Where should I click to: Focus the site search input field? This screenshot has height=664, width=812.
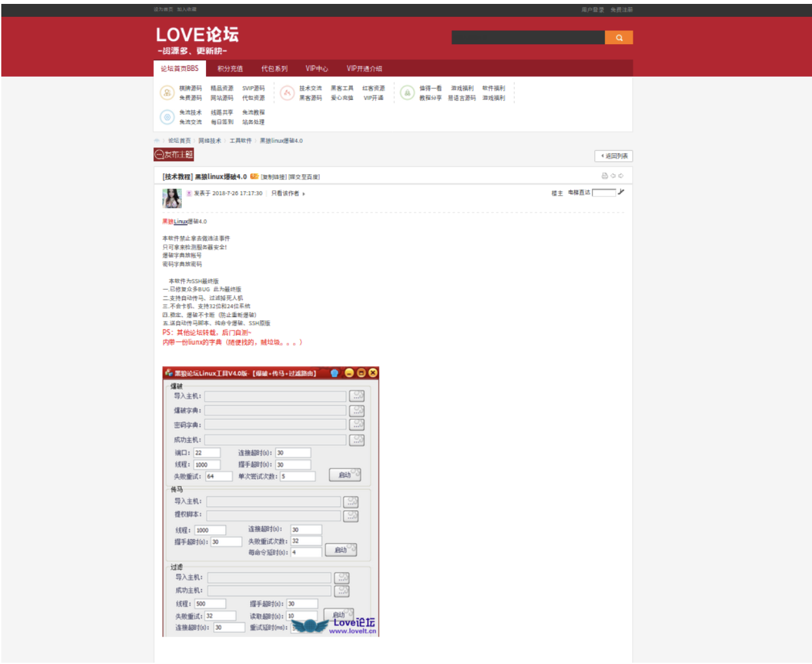pyautogui.click(x=528, y=38)
